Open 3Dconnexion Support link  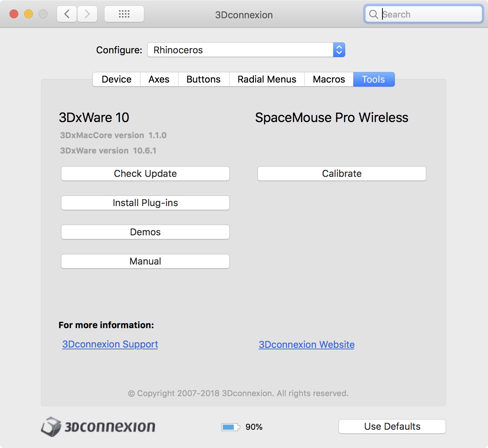[110, 344]
